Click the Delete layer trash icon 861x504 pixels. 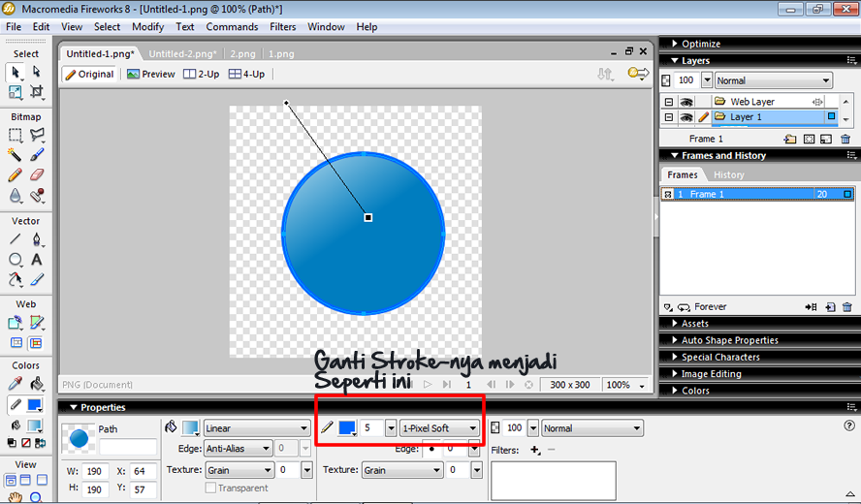point(845,139)
